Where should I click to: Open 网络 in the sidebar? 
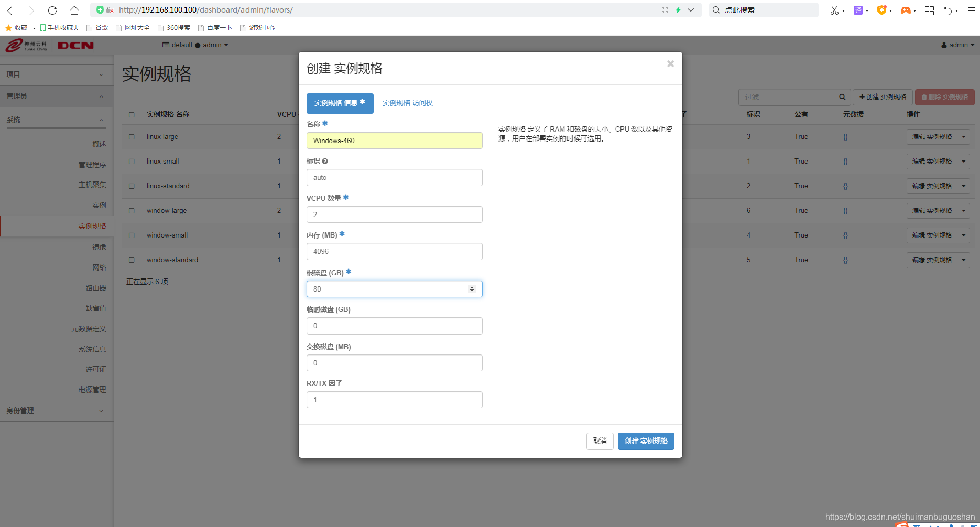tap(99, 267)
